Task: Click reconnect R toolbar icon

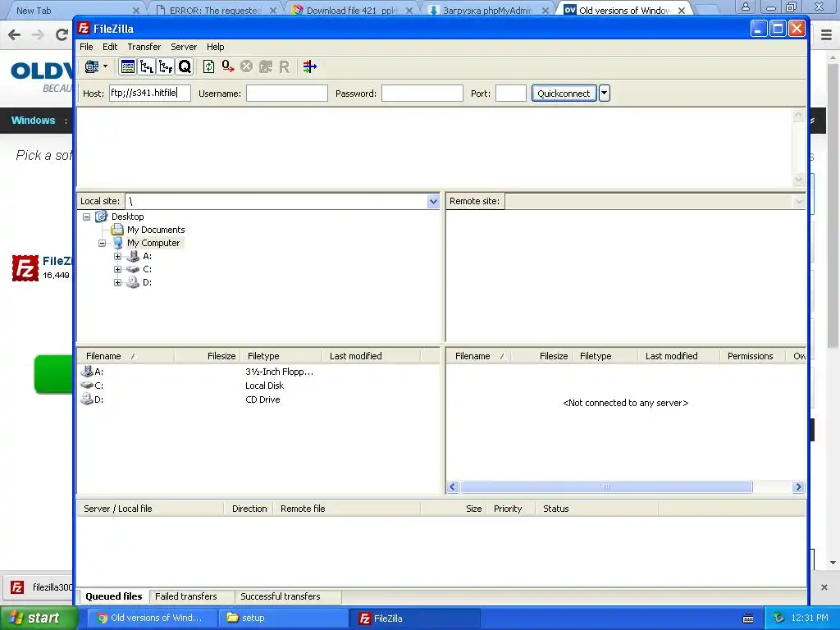Action: pyautogui.click(x=284, y=67)
